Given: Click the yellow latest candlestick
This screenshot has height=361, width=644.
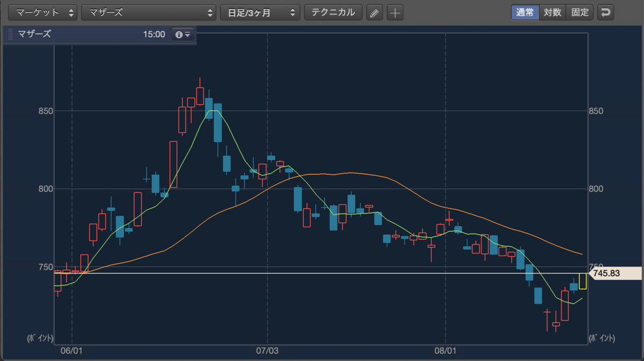Looking at the screenshot, I should tap(583, 281).
